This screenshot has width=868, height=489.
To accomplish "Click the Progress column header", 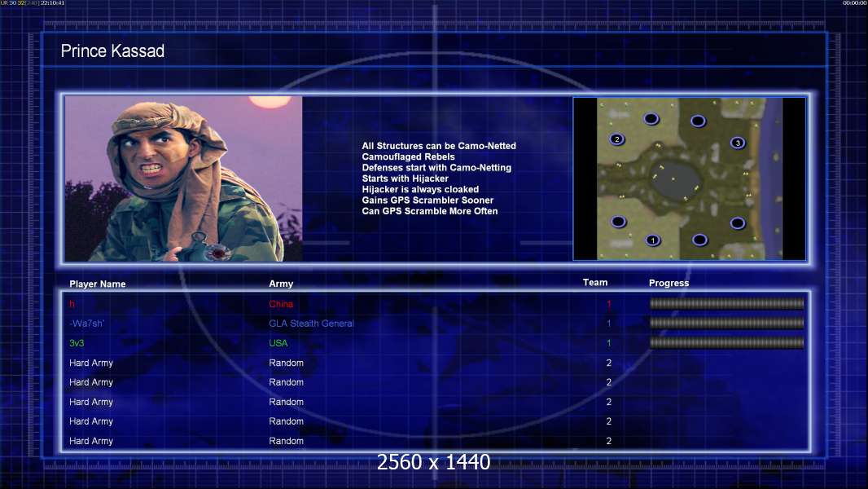I will click(x=669, y=283).
